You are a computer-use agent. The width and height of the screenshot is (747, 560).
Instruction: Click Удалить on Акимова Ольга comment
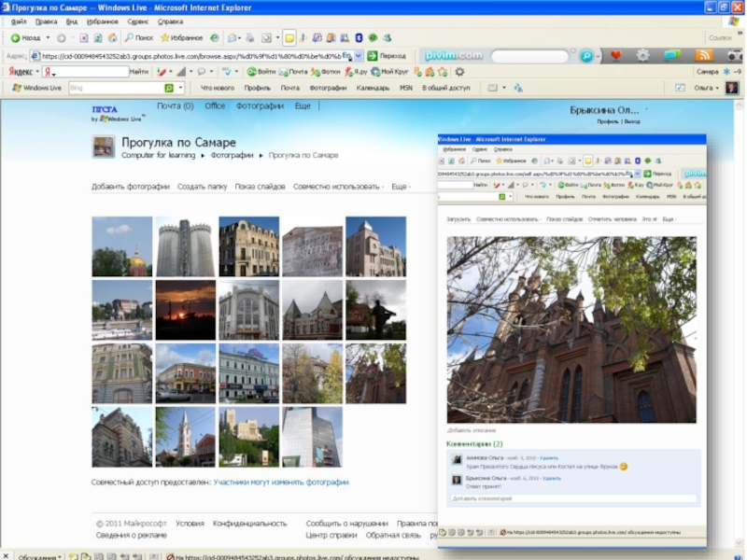[549, 457]
